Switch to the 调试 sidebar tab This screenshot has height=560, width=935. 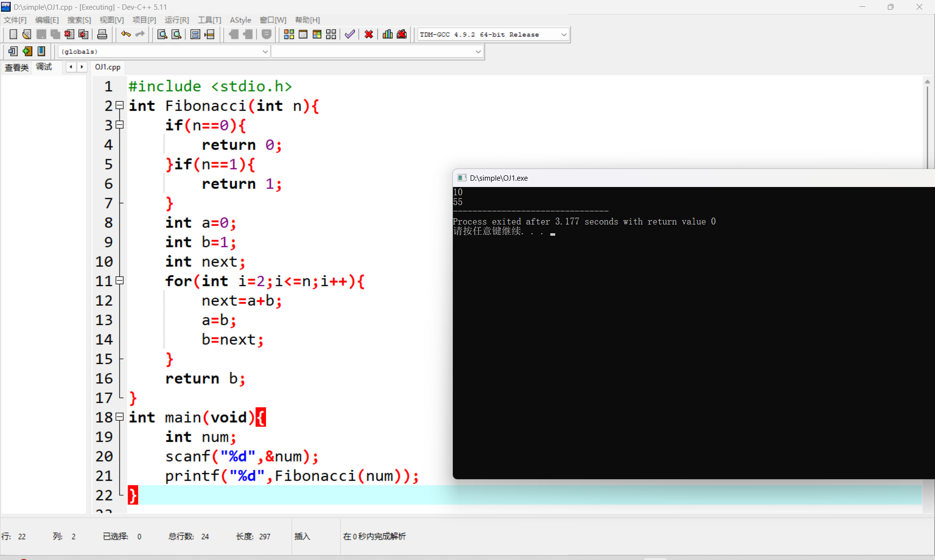[44, 67]
